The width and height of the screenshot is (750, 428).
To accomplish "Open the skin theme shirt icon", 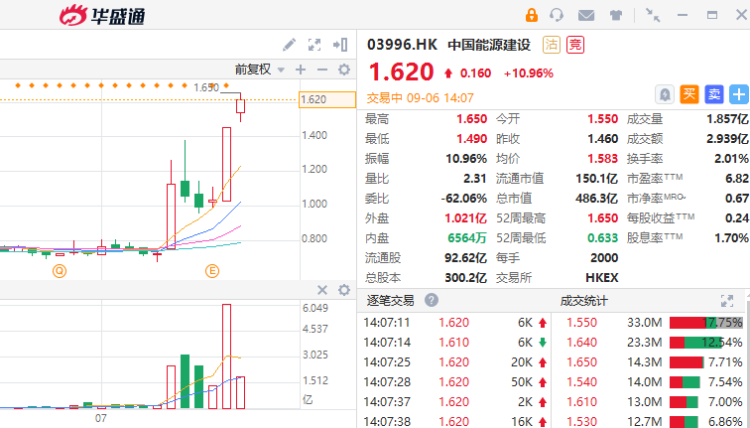I will tap(616, 15).
